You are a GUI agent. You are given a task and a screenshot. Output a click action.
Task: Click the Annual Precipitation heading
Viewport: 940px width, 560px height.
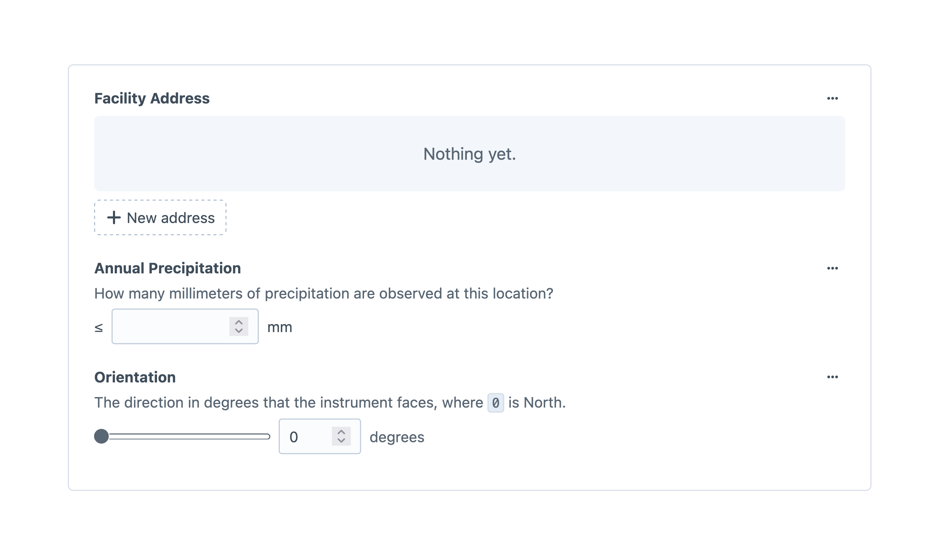pos(168,268)
